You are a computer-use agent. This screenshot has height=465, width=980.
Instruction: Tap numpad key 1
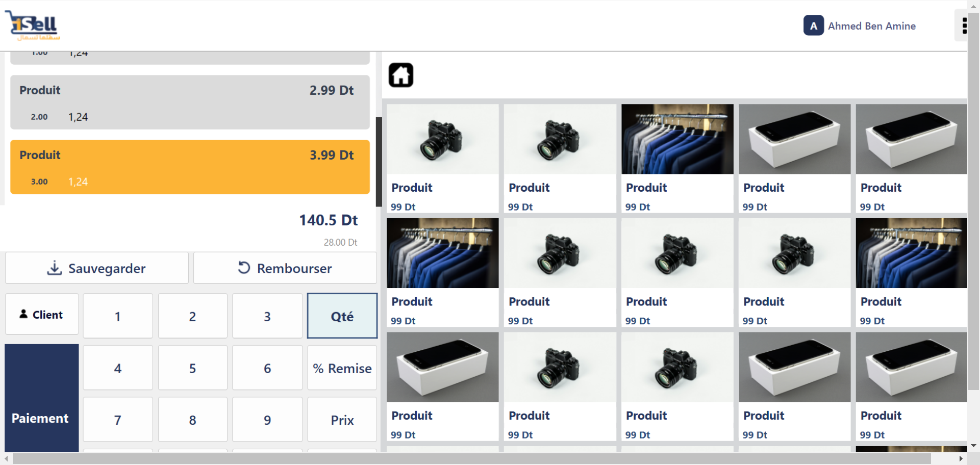pos(118,316)
